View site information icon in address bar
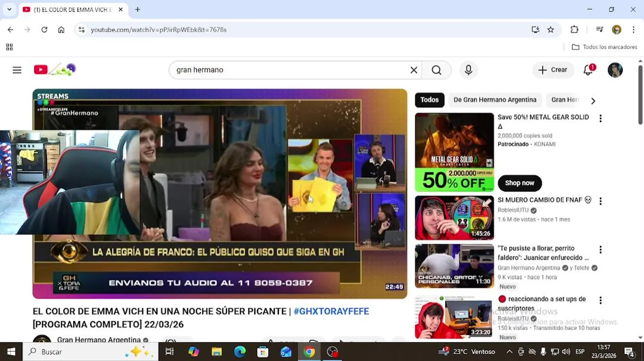Screen dimensions: 644x361 click(x=82, y=30)
